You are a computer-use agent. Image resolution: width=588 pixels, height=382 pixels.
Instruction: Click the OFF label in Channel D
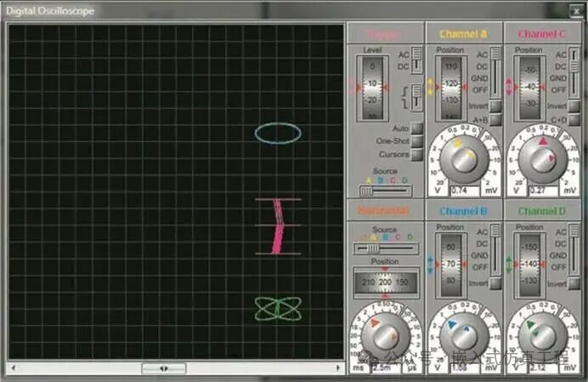[x=559, y=267]
